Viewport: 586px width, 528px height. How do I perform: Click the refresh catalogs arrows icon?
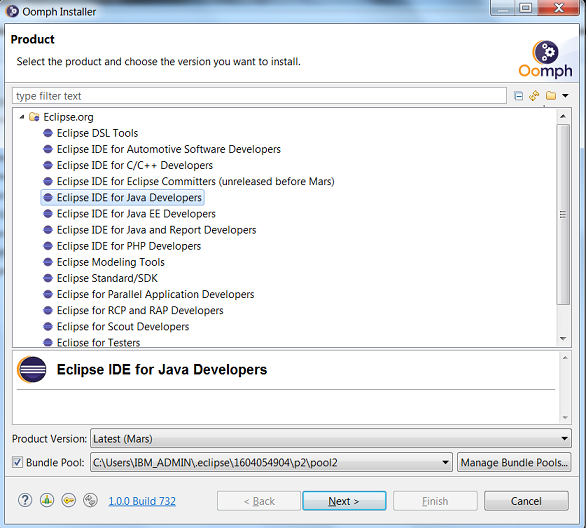pyautogui.click(x=534, y=96)
